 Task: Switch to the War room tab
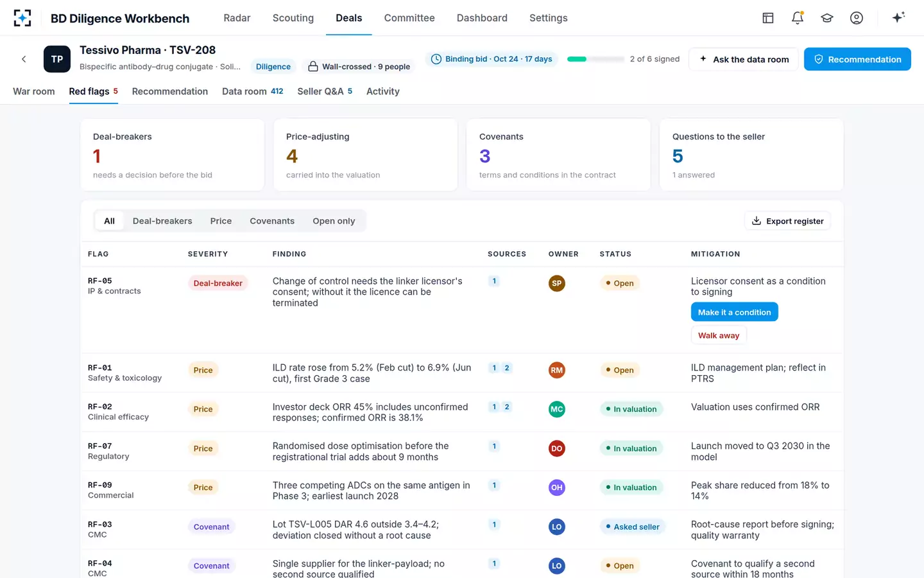pyautogui.click(x=34, y=91)
